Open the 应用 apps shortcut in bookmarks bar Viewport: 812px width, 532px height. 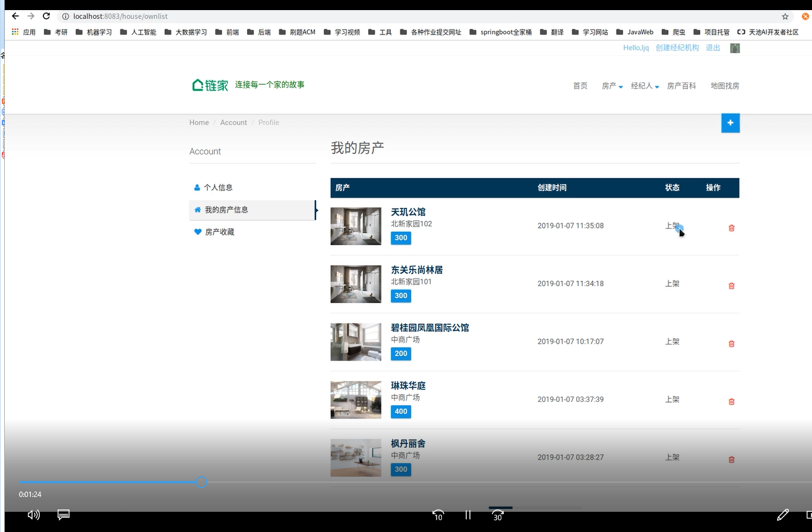coord(24,32)
